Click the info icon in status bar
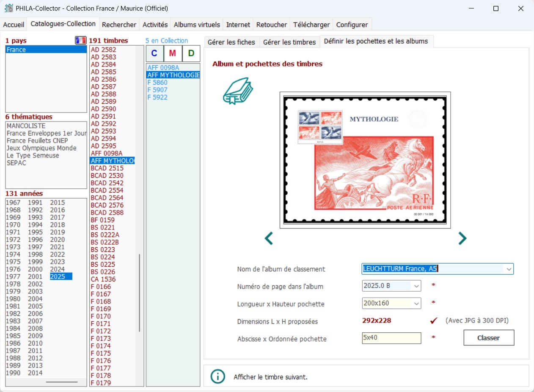Viewport: 534px width, 392px height. [217, 376]
